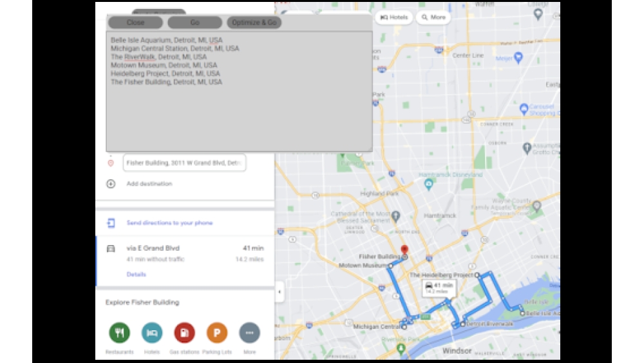This screenshot has width=644, height=363.
Task: Click the Wayne County Family Aquatic Center marker
Action: (x=537, y=206)
